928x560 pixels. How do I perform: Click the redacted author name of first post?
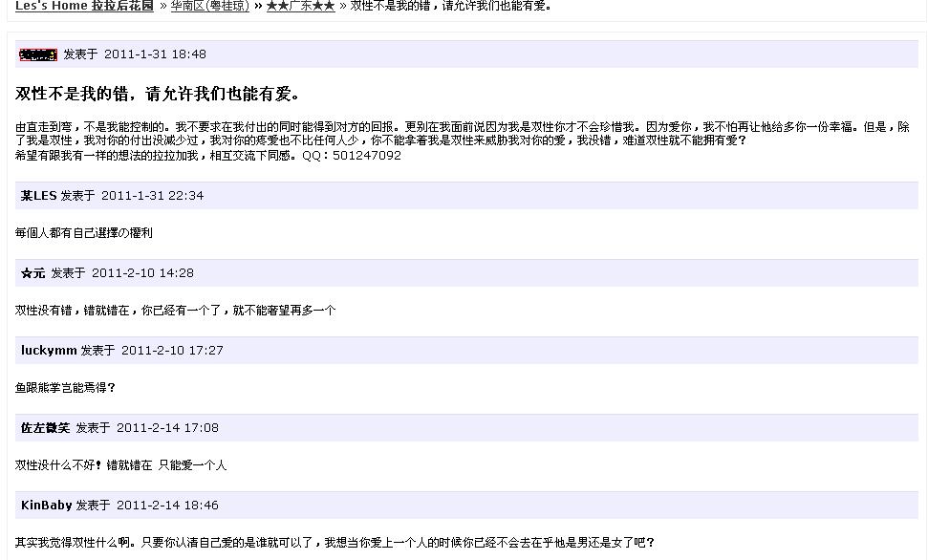[37, 54]
